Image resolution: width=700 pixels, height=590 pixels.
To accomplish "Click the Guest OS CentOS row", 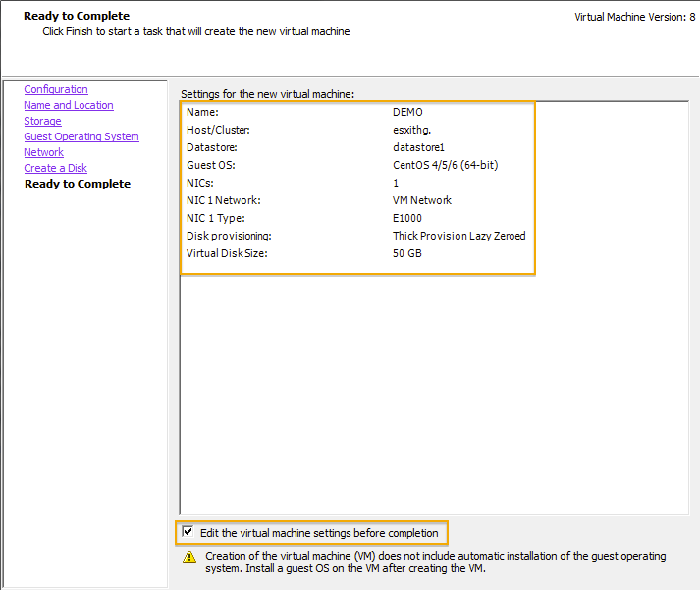I will (357, 165).
